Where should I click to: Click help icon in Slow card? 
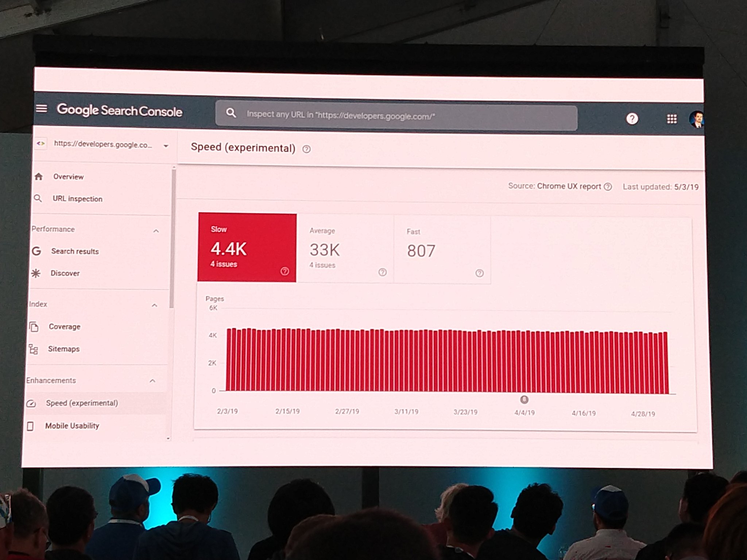coord(285,271)
